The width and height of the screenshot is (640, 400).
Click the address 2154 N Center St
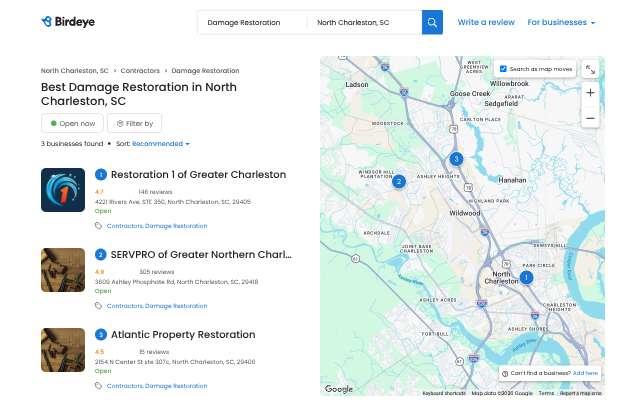tap(175, 362)
